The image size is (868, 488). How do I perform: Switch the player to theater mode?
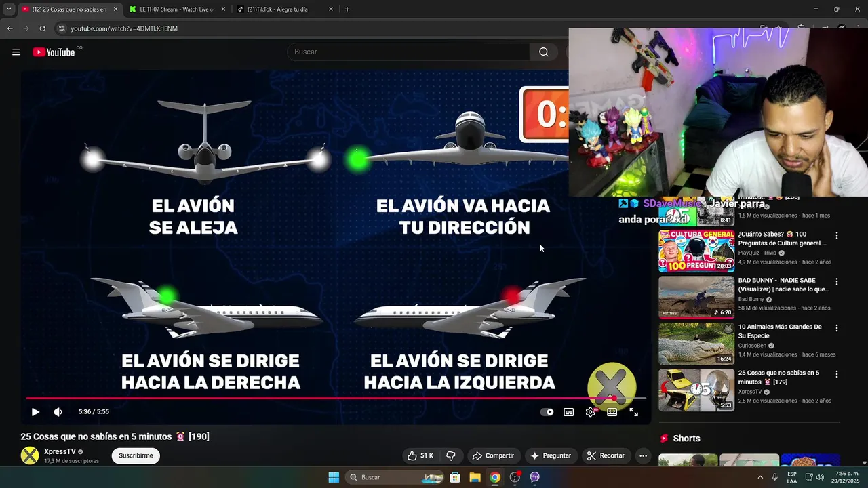coord(612,411)
